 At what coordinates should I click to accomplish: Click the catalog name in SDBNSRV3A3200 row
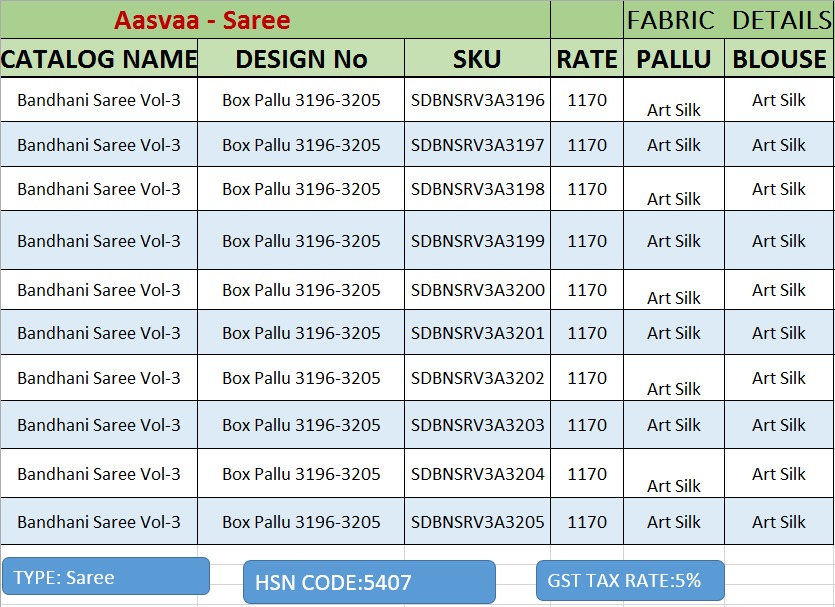pos(99,290)
